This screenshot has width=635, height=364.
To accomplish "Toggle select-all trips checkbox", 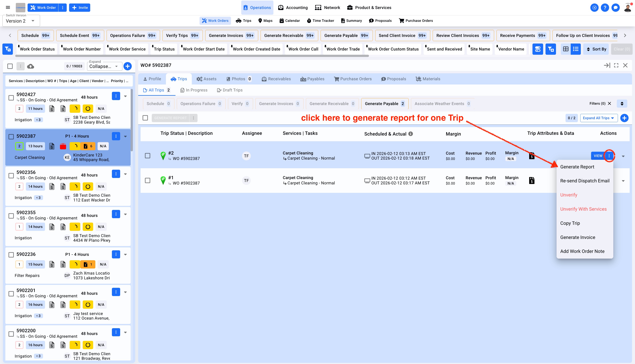I will pyautogui.click(x=145, y=118).
